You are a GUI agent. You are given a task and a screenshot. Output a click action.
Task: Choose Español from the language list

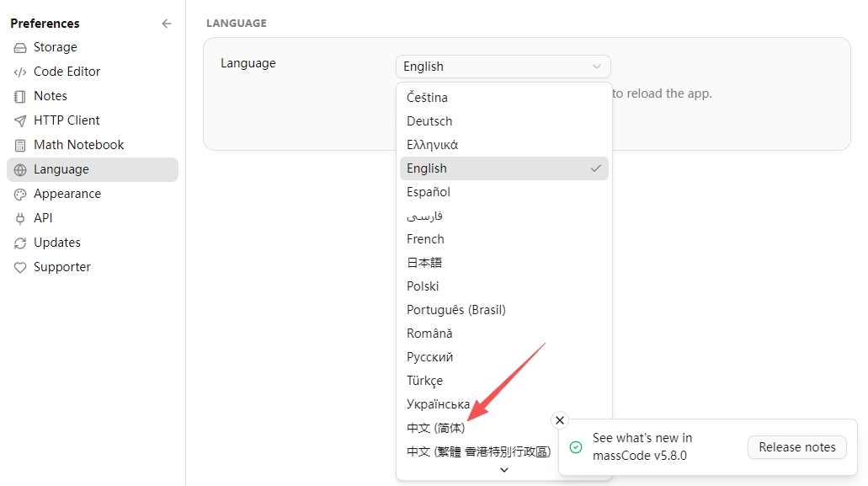point(503,192)
